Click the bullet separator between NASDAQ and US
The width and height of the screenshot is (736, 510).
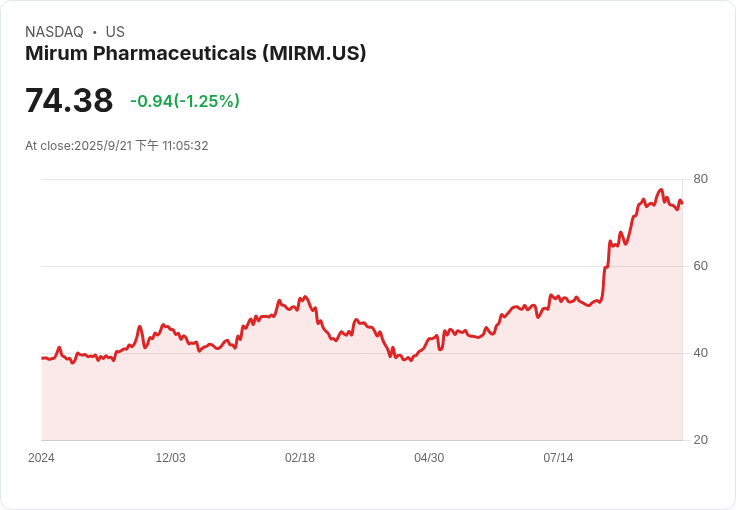point(95,32)
